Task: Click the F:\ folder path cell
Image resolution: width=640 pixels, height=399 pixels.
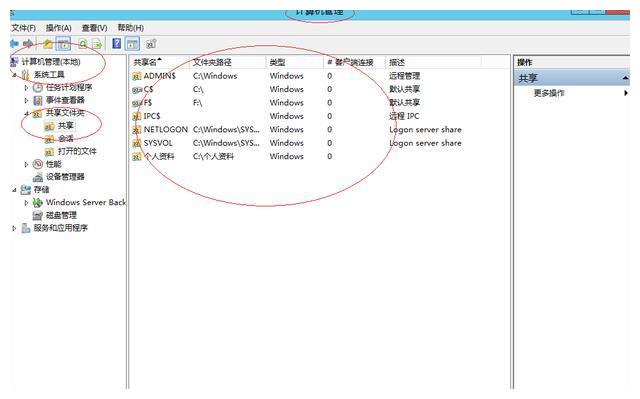Action: point(198,103)
